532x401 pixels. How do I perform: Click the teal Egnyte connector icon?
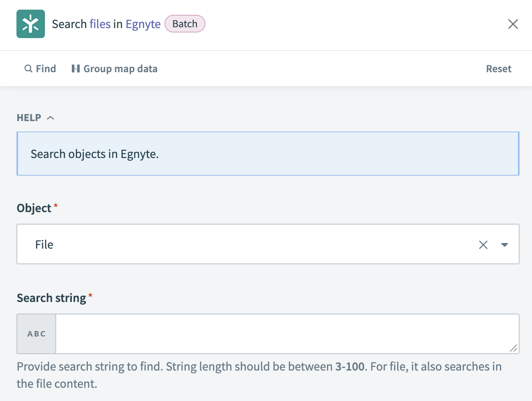30,24
